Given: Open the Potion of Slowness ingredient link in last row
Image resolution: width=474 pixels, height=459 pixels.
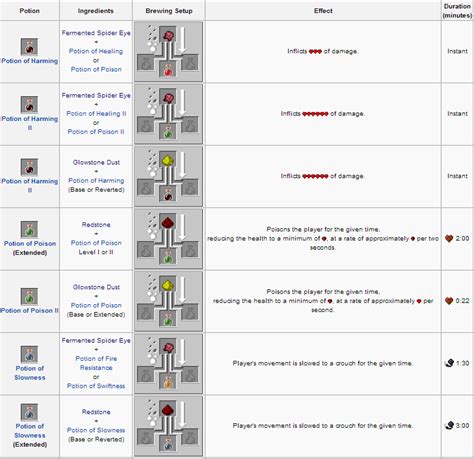Looking at the screenshot, I should (96, 430).
